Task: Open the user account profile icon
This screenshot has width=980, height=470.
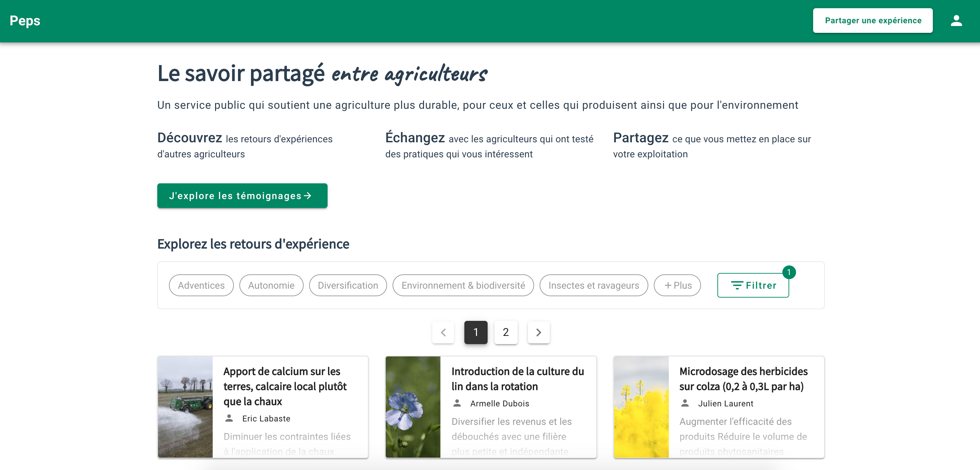Action: [x=956, y=21]
